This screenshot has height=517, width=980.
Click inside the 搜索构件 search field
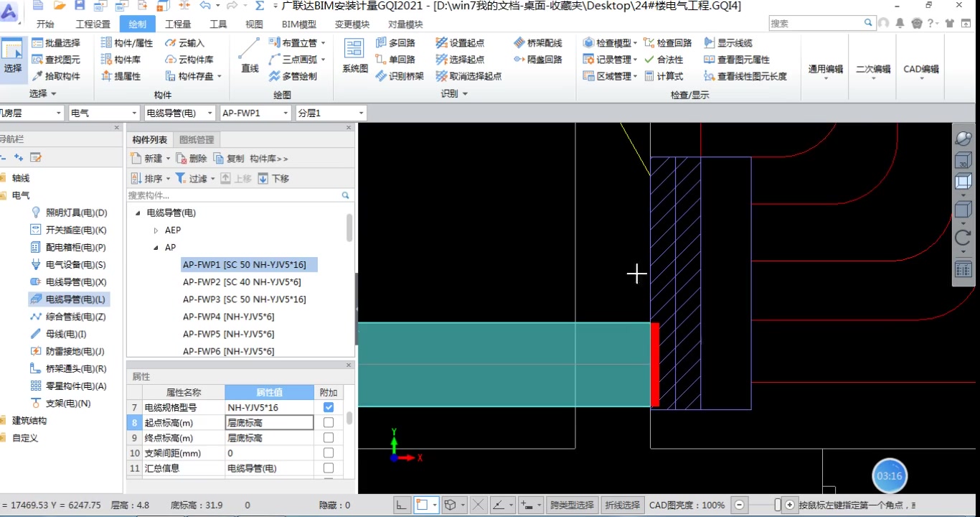pyautogui.click(x=237, y=195)
